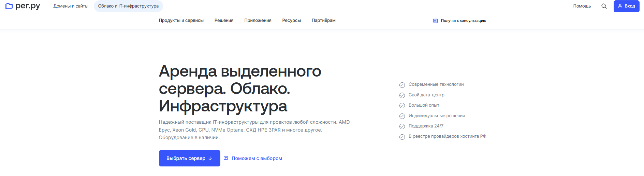Click the description paragraph starting Надежный поставщик
Screen dimensions: 644x176
click(254, 130)
